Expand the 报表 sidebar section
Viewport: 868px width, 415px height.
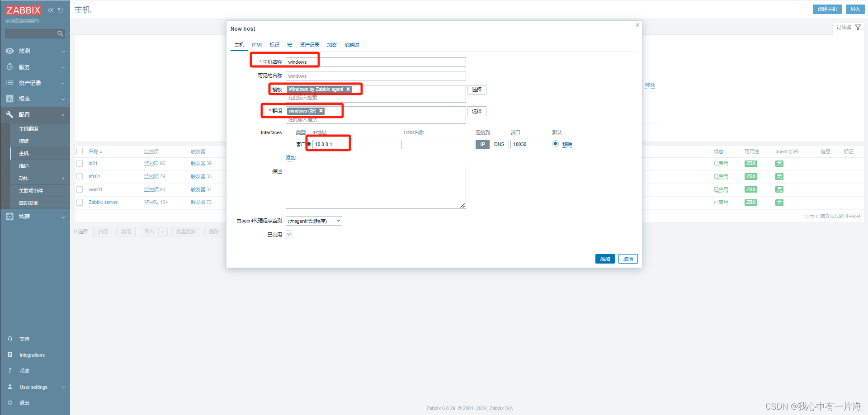pos(63,99)
